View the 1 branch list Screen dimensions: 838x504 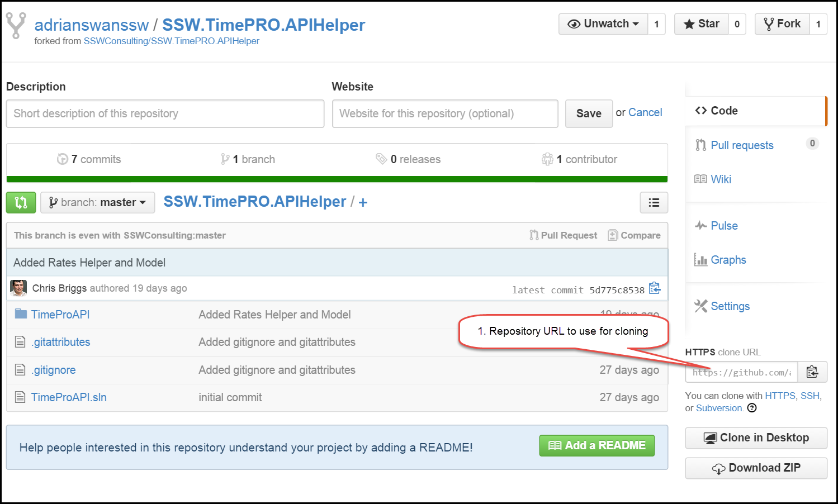[x=248, y=159]
